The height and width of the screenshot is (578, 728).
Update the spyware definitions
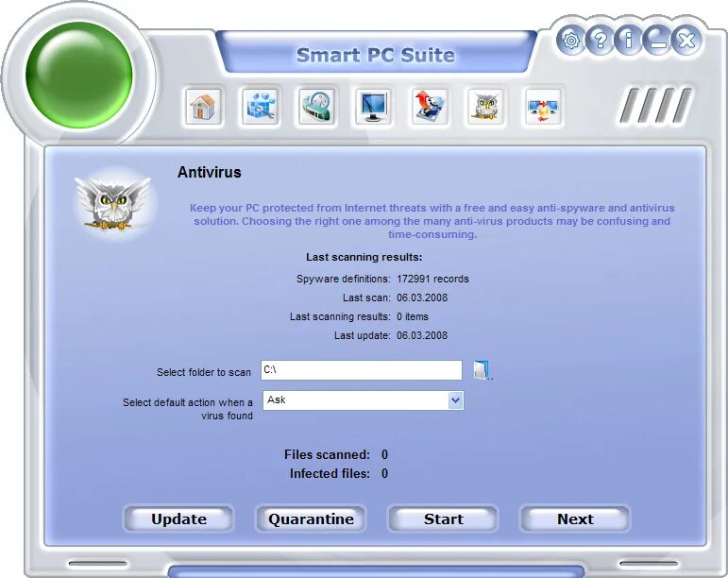coord(178,518)
